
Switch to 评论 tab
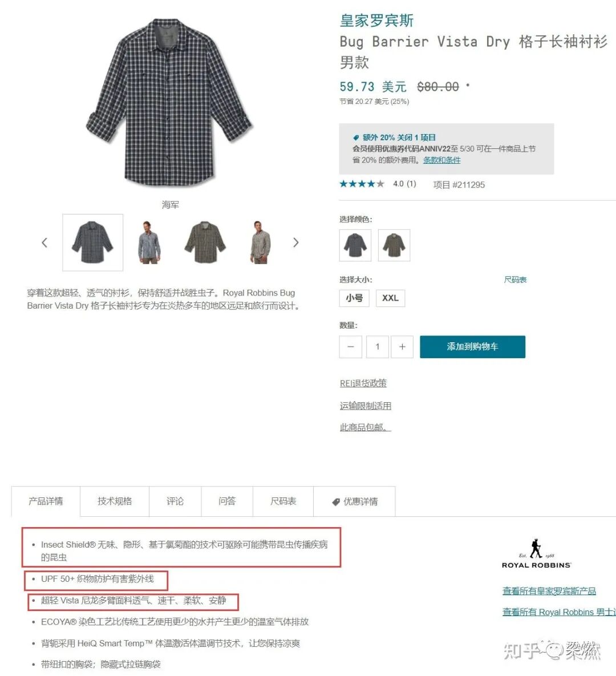coord(175,501)
